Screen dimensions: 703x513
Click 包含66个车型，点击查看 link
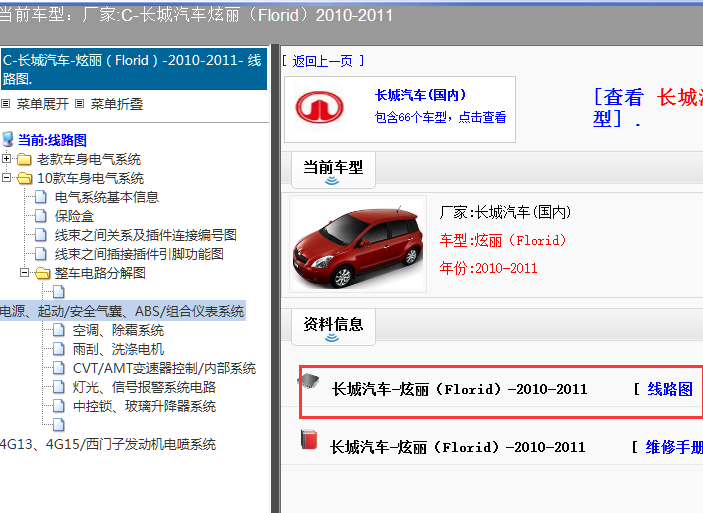(440, 117)
